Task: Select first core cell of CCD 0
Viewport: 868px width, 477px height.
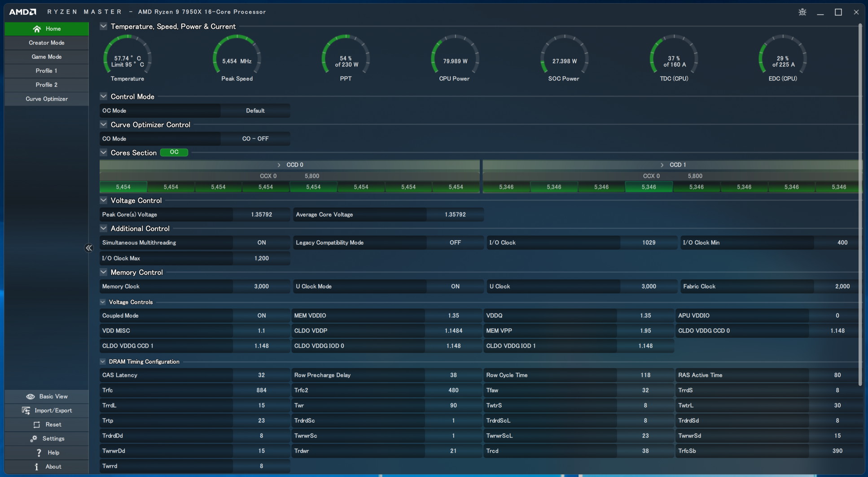Action: pyautogui.click(x=123, y=187)
